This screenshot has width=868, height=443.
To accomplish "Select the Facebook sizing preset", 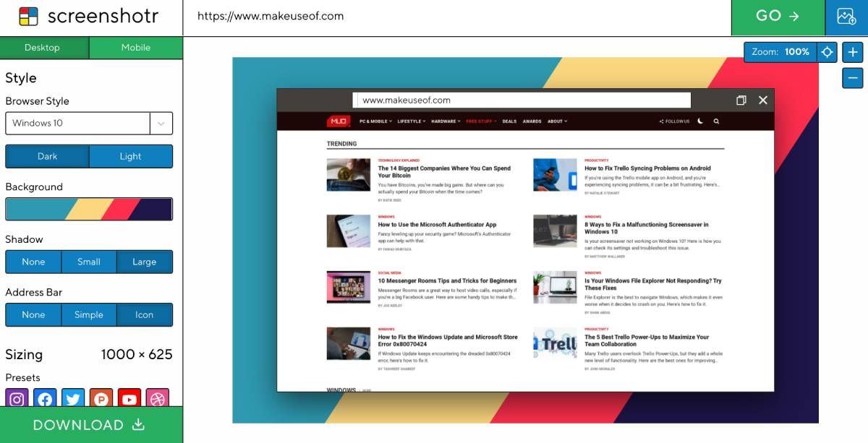I will (x=44, y=398).
